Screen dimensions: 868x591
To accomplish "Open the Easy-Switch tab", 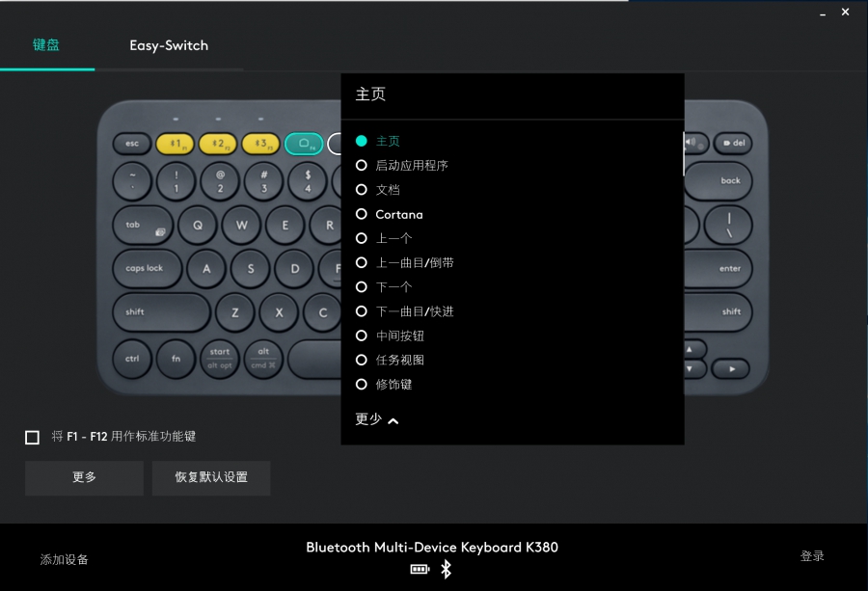I will pos(169,45).
